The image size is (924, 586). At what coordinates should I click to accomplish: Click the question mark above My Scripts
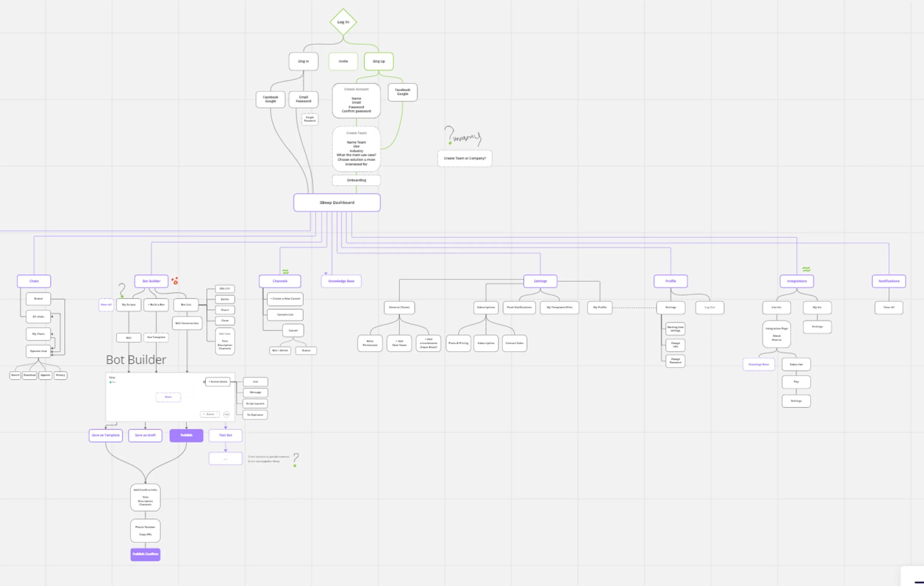tap(122, 290)
